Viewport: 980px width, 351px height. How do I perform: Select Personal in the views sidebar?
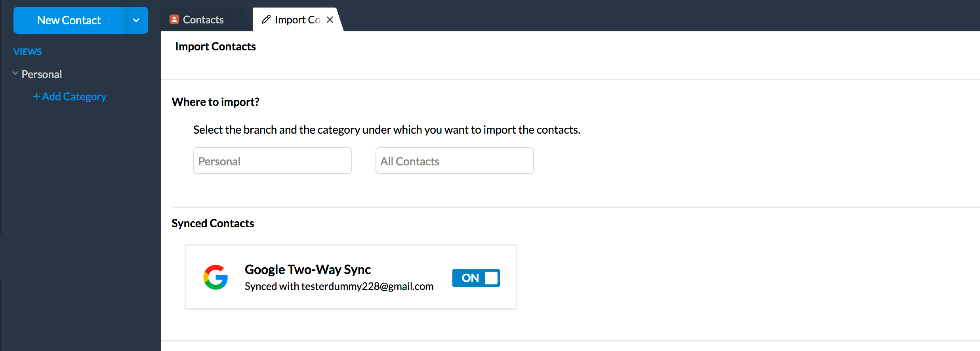(x=42, y=75)
